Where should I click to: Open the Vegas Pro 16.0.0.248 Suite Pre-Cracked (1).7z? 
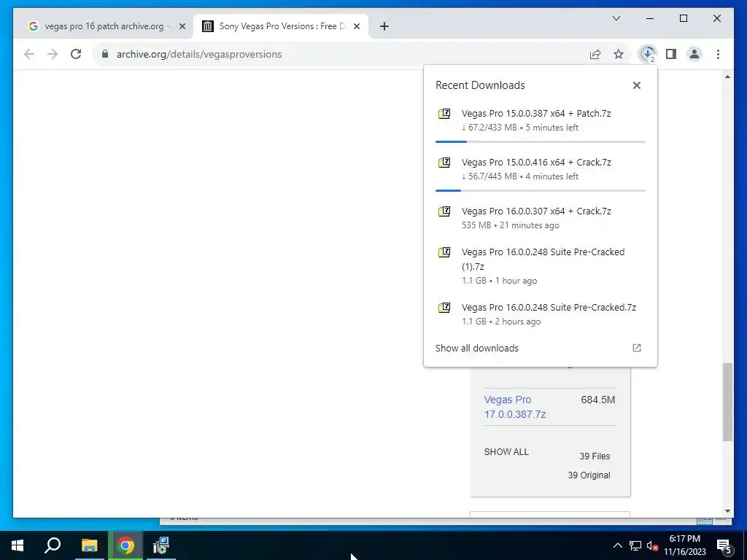541,265
